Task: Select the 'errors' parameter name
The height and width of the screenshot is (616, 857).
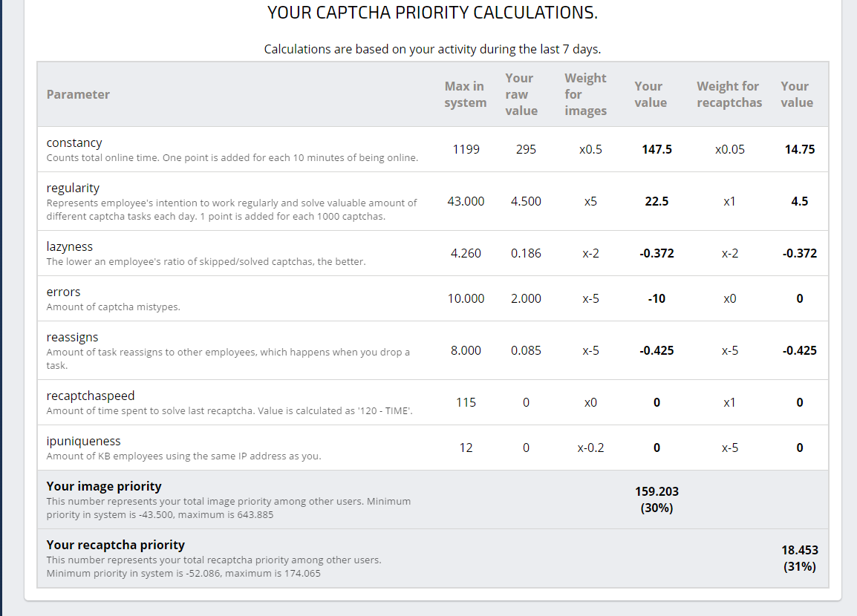Action: click(x=63, y=292)
